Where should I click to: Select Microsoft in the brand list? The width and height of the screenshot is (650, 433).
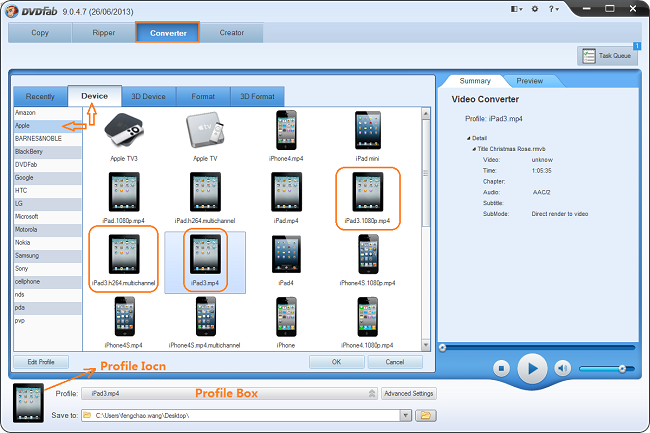(48, 216)
